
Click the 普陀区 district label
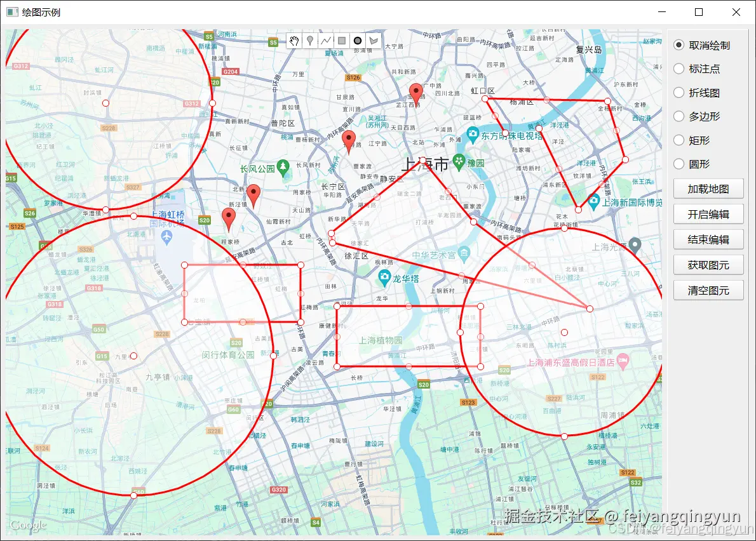pos(283,123)
